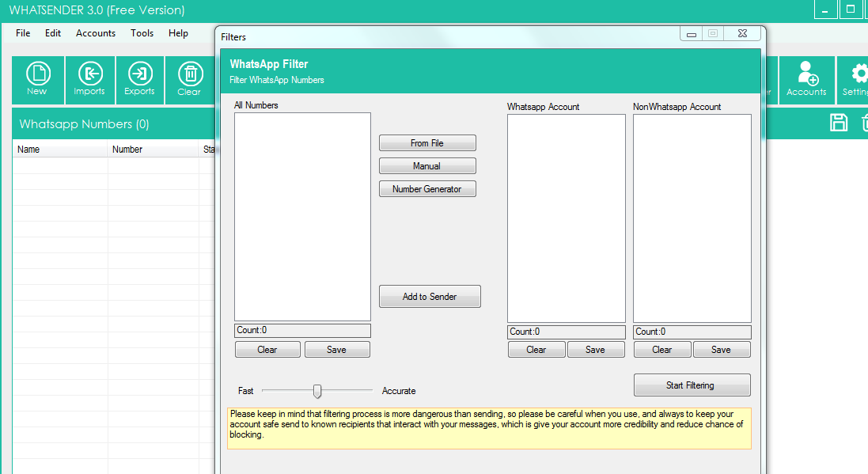
Task: Click the New toolbar icon
Action: [x=37, y=80]
